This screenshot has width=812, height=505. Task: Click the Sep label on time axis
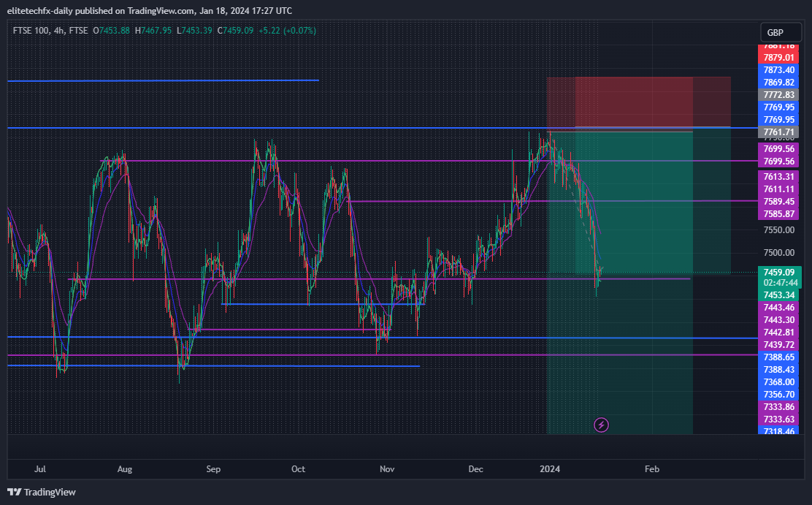tap(213, 469)
